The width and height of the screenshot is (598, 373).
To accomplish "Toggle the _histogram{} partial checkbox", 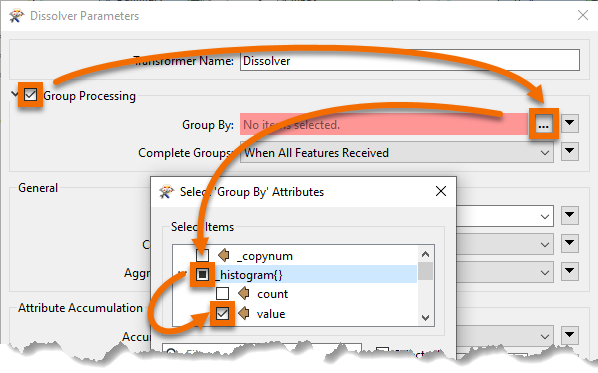I will 203,274.
